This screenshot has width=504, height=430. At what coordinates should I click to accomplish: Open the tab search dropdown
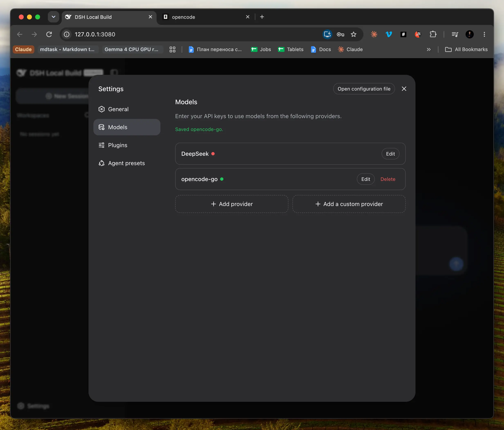[54, 17]
